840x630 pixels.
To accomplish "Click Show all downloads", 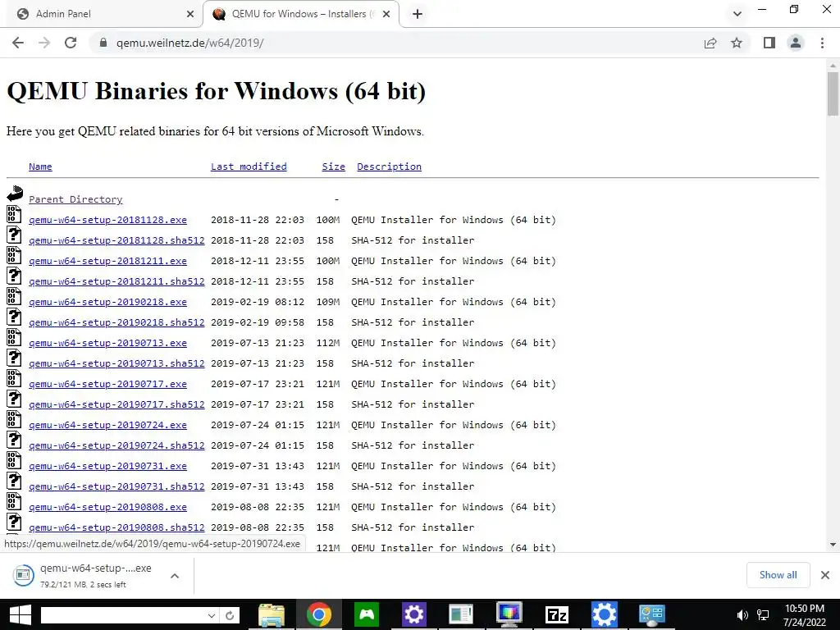I will [x=778, y=575].
